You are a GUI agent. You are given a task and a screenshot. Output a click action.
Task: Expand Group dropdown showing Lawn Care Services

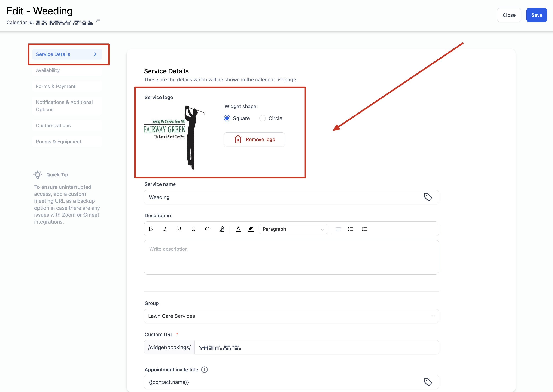point(291,316)
